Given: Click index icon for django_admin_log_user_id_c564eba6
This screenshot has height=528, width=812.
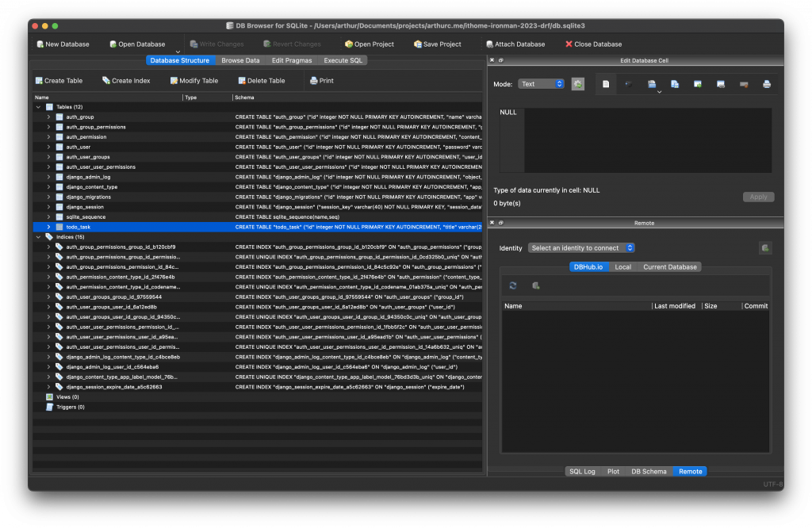Looking at the screenshot, I should [59, 367].
